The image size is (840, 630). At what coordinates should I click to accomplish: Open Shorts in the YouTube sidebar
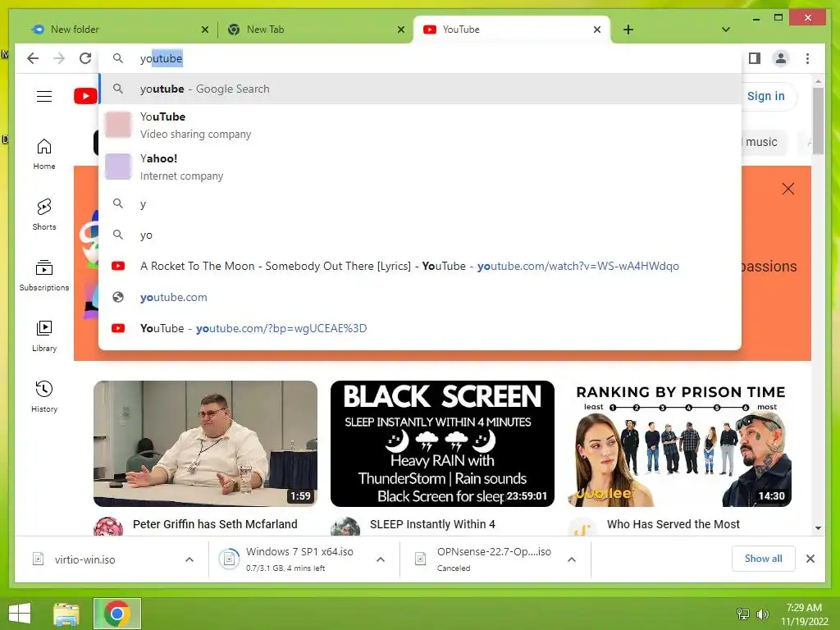(44, 215)
